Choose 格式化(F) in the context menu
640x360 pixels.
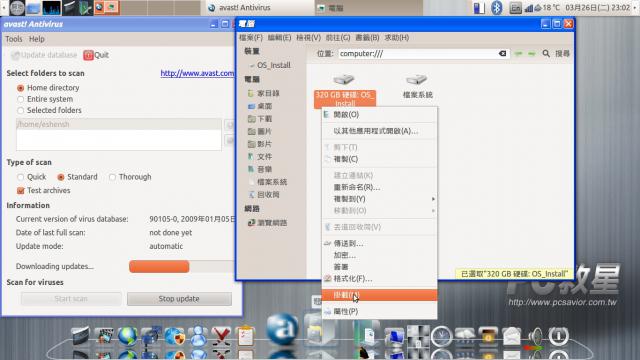click(380, 279)
